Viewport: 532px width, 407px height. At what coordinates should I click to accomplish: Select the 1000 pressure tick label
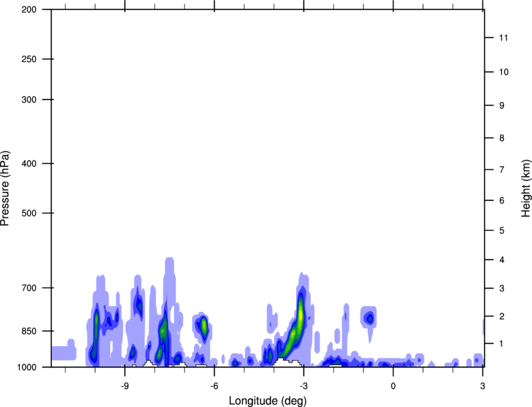(x=26, y=367)
